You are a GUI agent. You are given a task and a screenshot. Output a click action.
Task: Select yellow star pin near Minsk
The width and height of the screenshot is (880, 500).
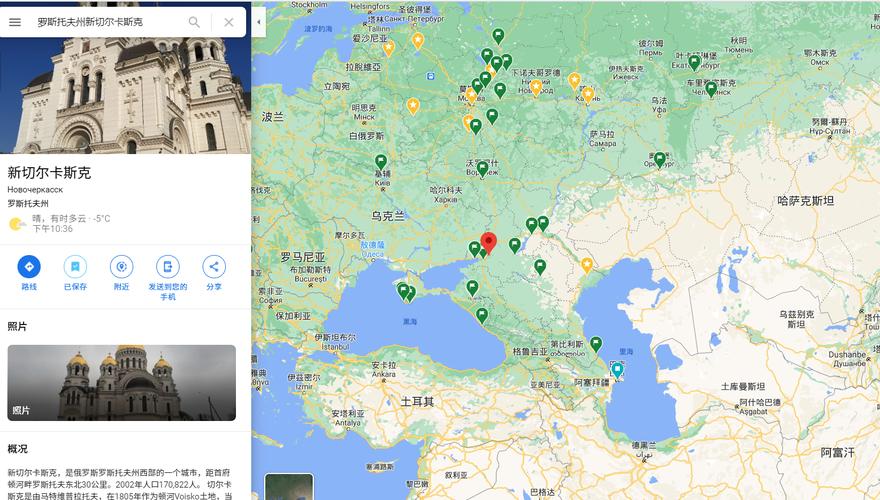[413, 105]
